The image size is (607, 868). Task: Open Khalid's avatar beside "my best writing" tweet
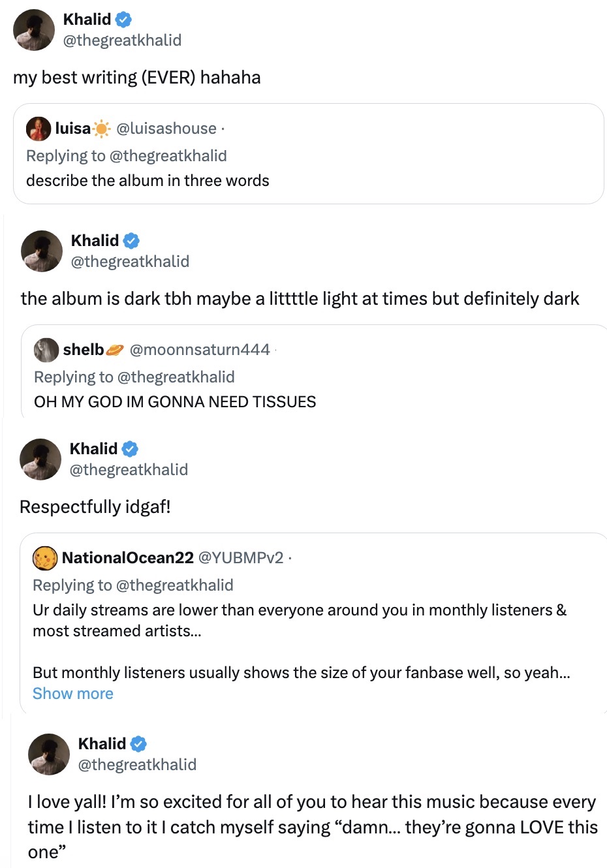34,30
